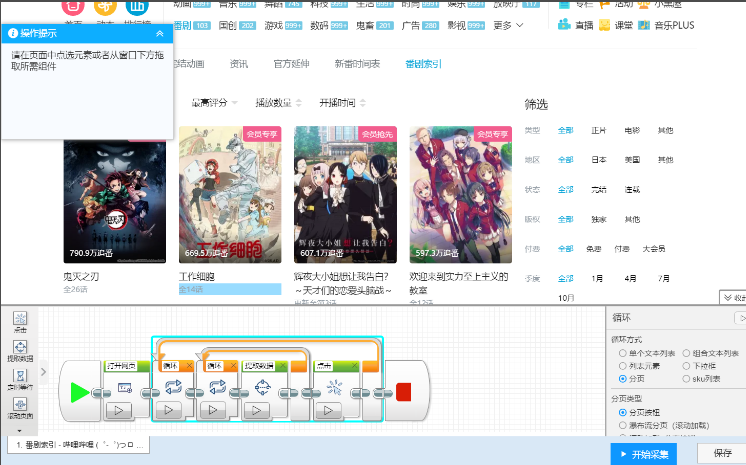Select the 提取数据 step icon in the workflow
This screenshot has height=465, width=746.
point(263,387)
